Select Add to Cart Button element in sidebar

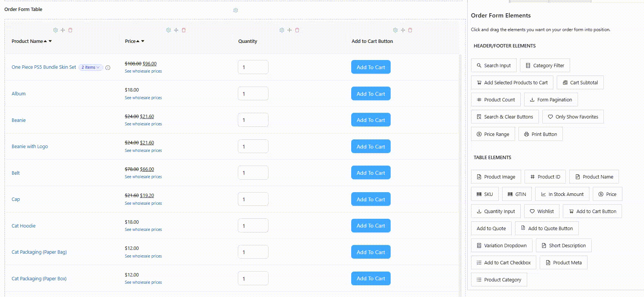[592, 211]
